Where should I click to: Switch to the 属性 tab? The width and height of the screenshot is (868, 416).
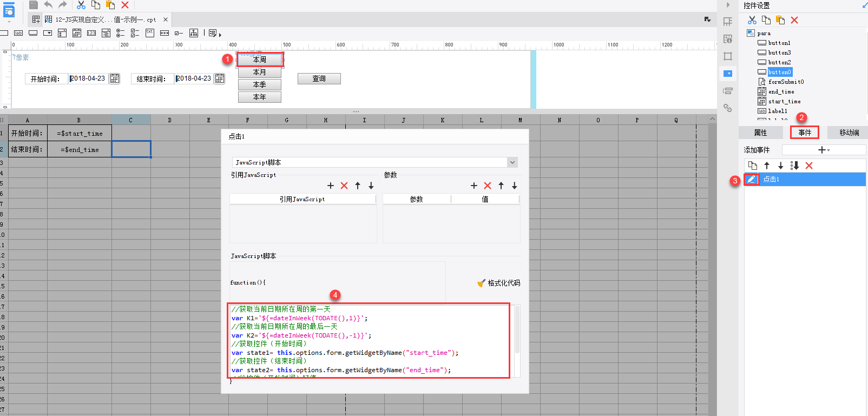click(x=760, y=133)
